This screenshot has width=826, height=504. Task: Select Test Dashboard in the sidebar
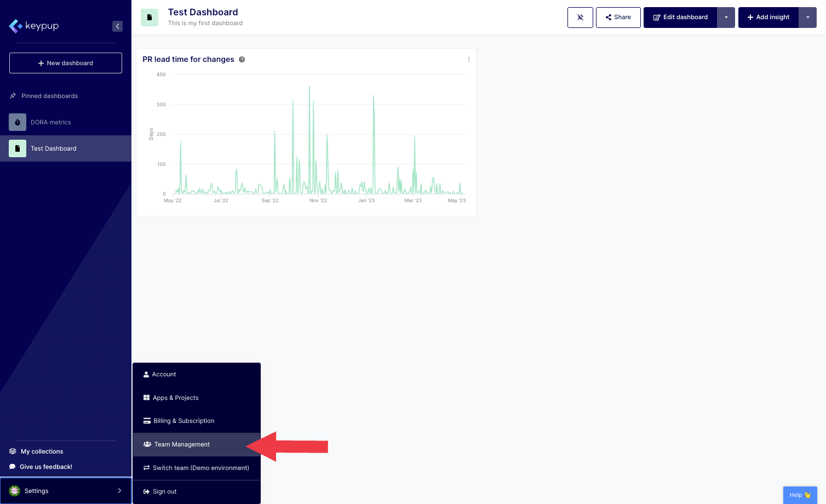coord(53,148)
